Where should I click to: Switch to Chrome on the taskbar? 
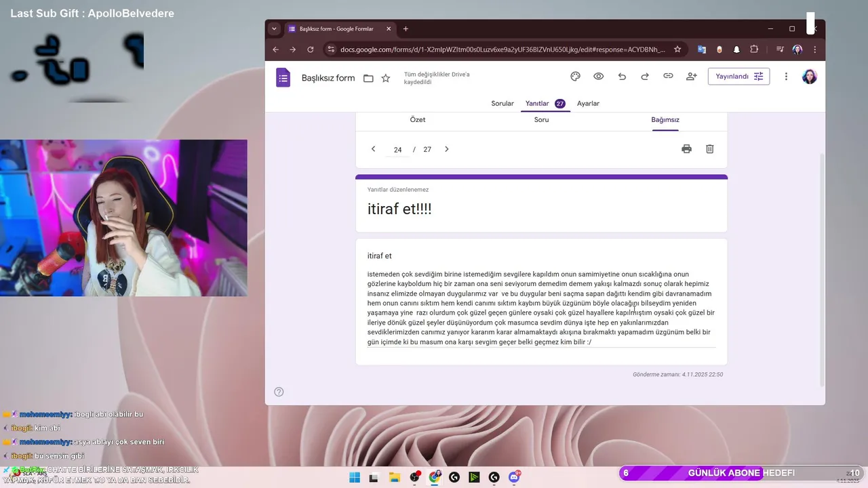pos(435,477)
